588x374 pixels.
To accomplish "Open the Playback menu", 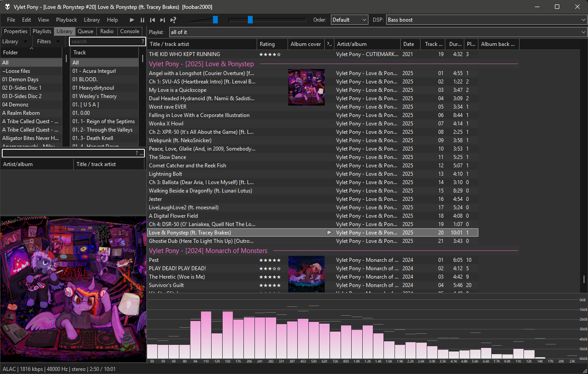I will tap(66, 20).
